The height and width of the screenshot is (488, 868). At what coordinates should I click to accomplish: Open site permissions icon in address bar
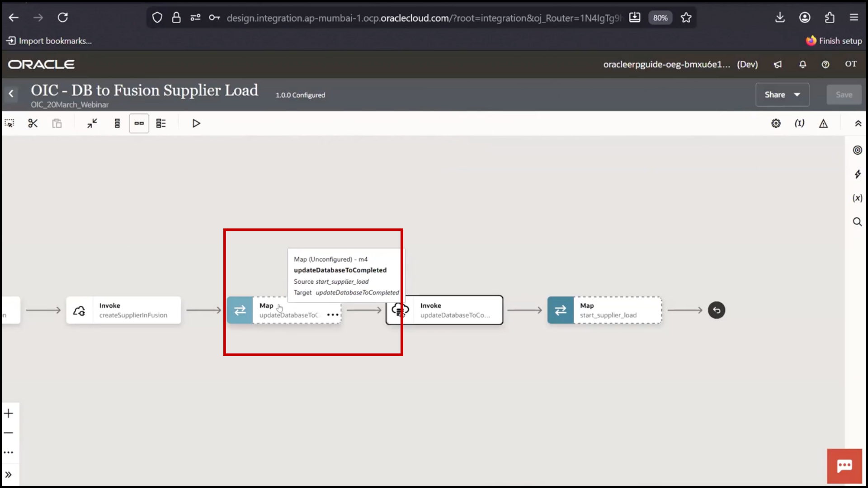[x=195, y=18]
